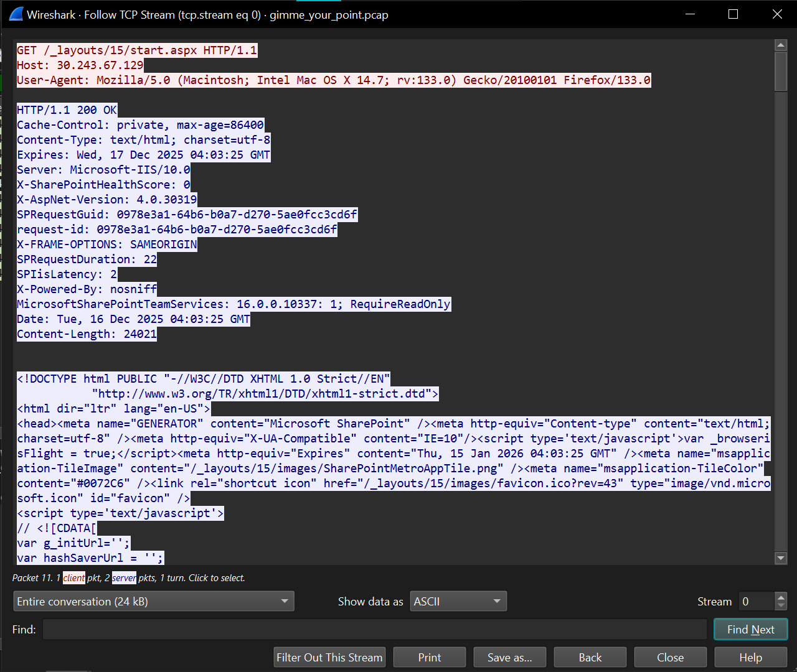797x672 pixels.
Task: Click the Expires: Wed, 17 Dec 2025 line
Action: tap(143, 155)
